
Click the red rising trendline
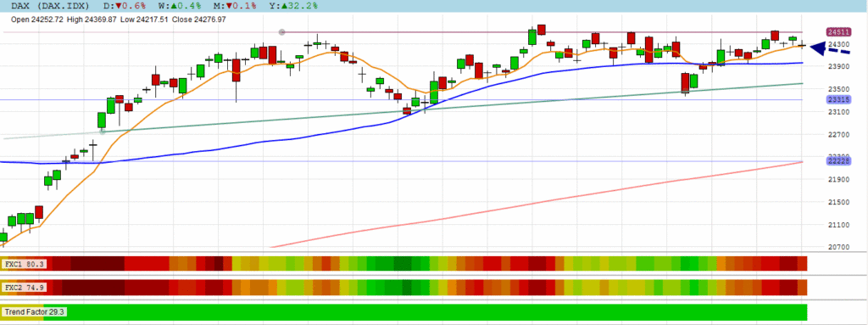tap(536, 205)
